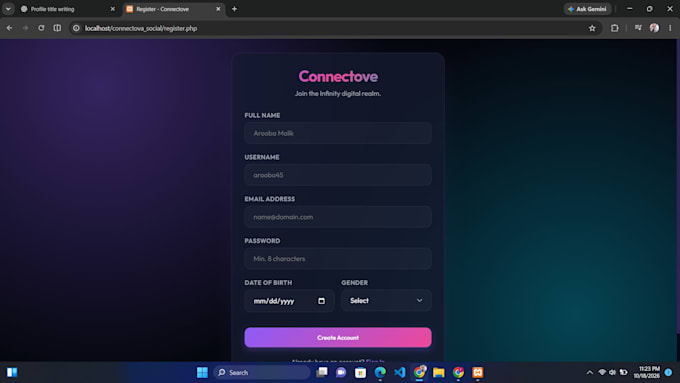This screenshot has width=680, height=383.
Task: Click the address bar URL
Action: [x=141, y=28]
